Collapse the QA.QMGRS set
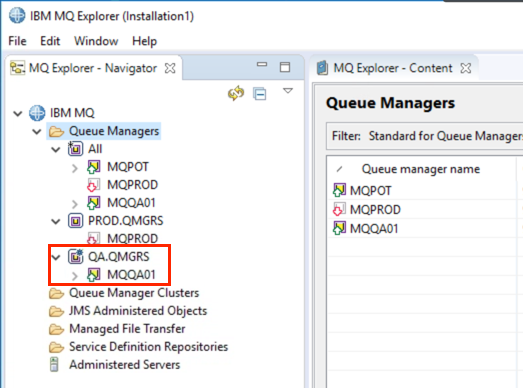 pos(56,258)
